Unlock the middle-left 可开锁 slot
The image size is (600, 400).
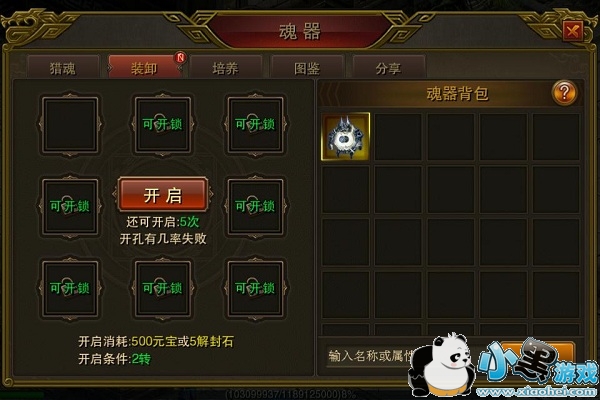(70, 206)
